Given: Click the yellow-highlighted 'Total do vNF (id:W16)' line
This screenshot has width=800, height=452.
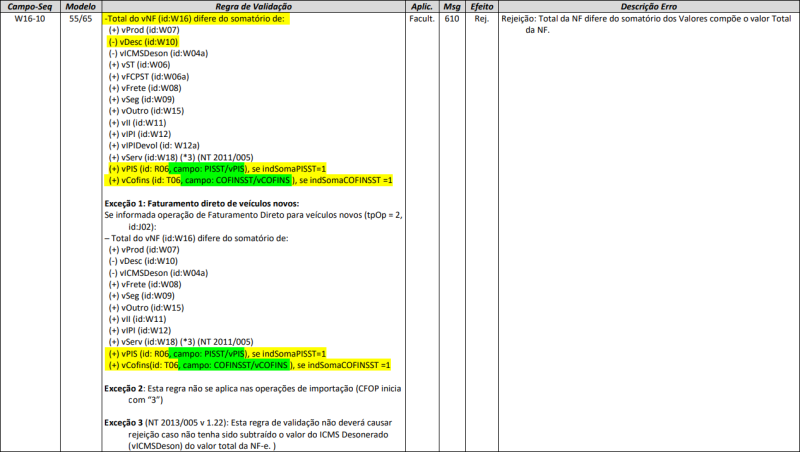Looking at the screenshot, I should 197,19.
